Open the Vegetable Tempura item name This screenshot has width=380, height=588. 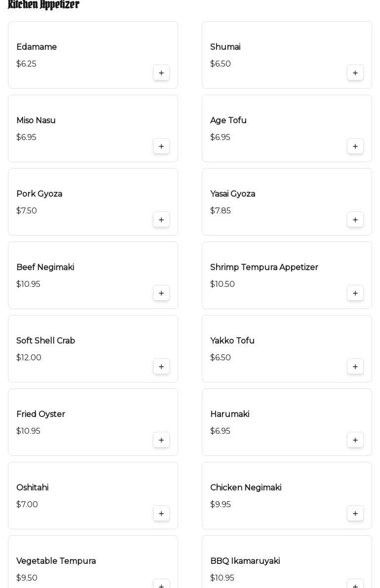click(x=56, y=561)
